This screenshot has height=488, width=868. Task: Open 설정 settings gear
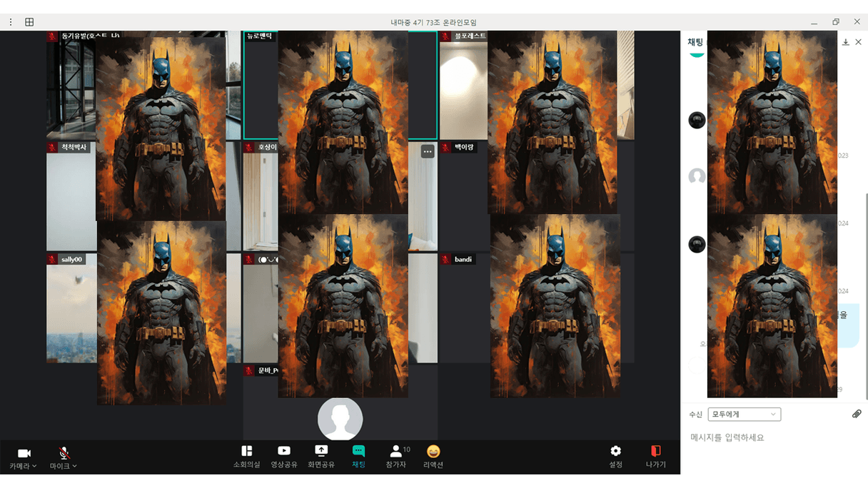(x=615, y=457)
